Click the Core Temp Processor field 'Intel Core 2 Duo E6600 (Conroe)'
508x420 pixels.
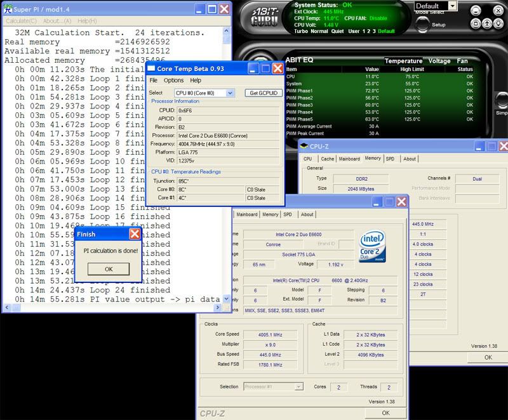coord(228,136)
